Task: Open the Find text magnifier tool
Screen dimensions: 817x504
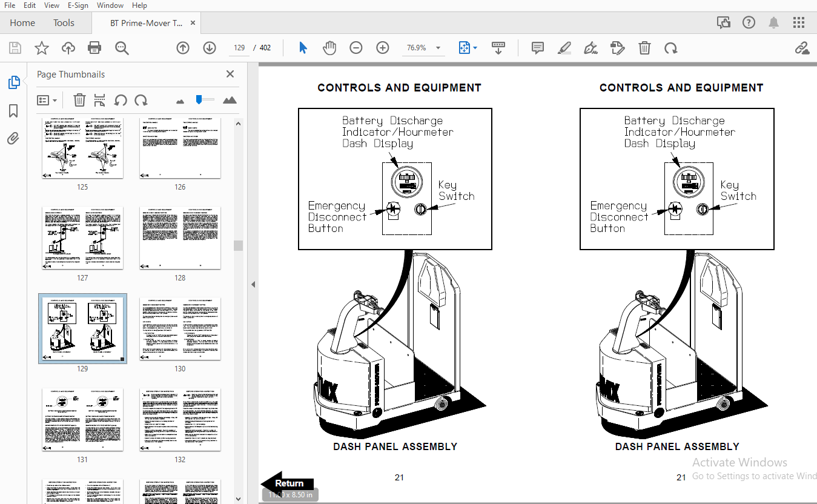Action: coord(122,48)
